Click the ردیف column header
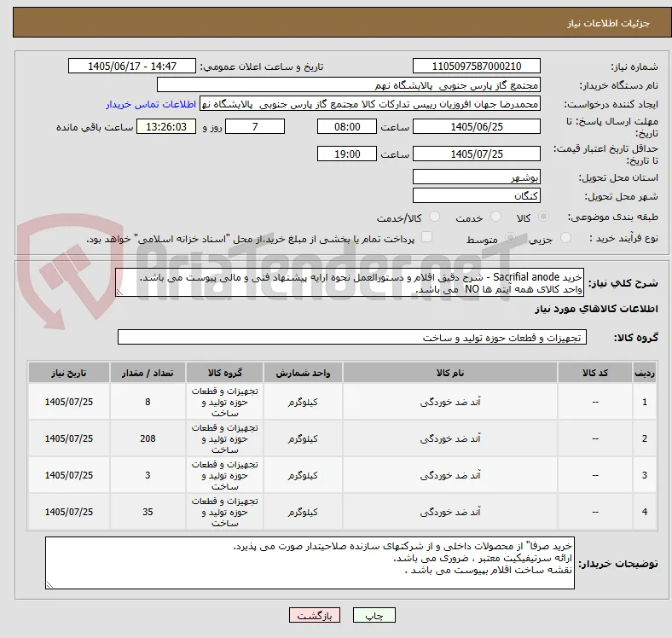672x638 pixels. 645,373
